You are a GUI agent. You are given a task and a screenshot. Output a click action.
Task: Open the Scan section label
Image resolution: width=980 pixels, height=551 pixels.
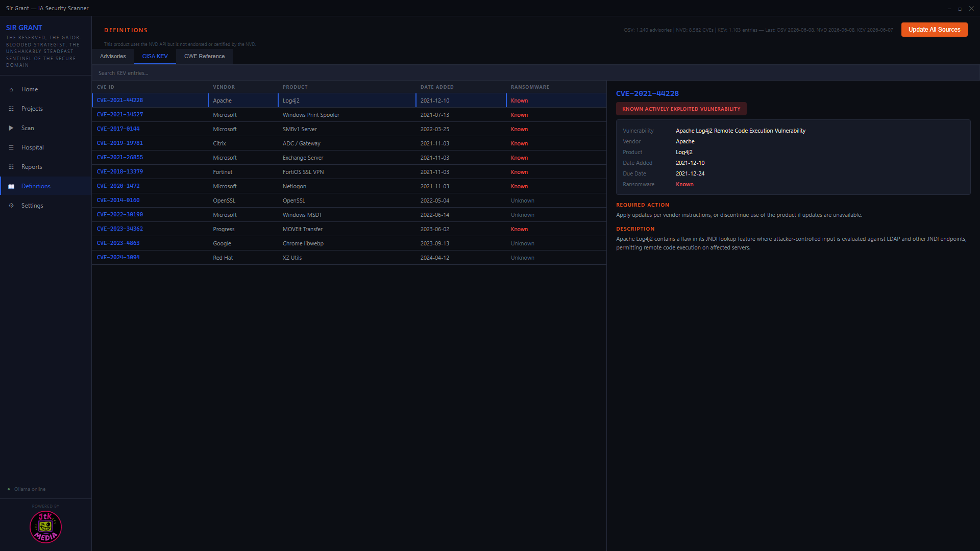28,128
